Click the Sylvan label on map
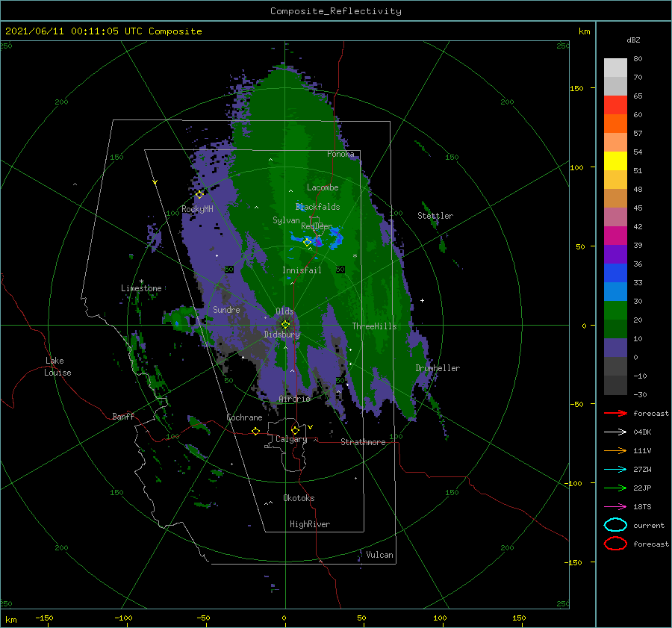 [x=286, y=220]
